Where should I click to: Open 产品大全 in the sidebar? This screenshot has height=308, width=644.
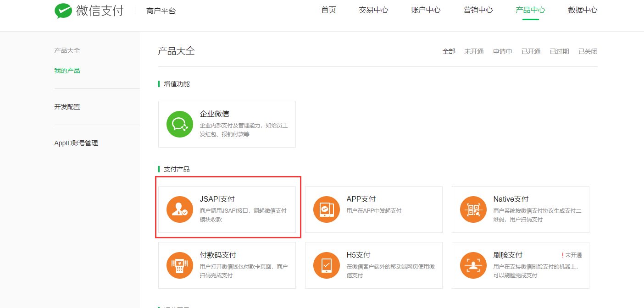[x=67, y=50]
